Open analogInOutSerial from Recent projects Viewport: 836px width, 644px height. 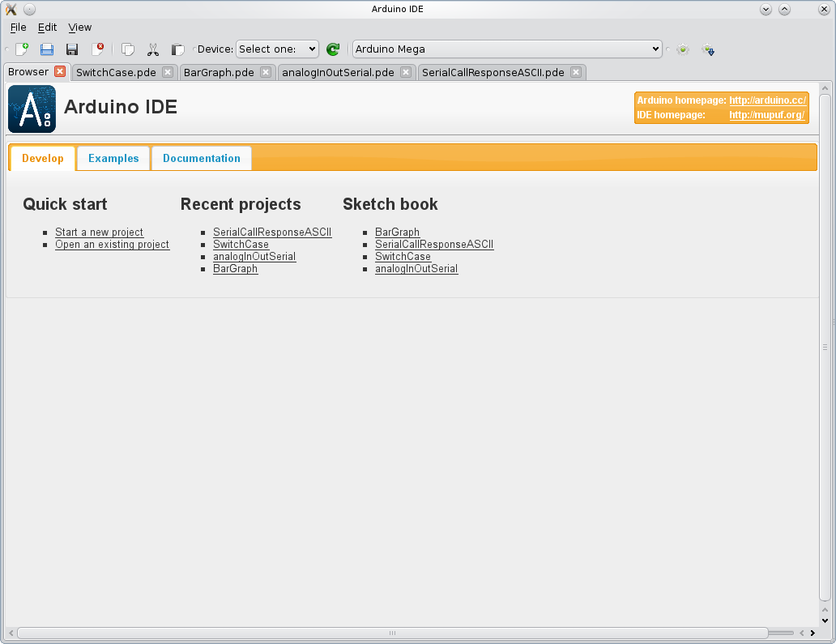pyautogui.click(x=254, y=257)
